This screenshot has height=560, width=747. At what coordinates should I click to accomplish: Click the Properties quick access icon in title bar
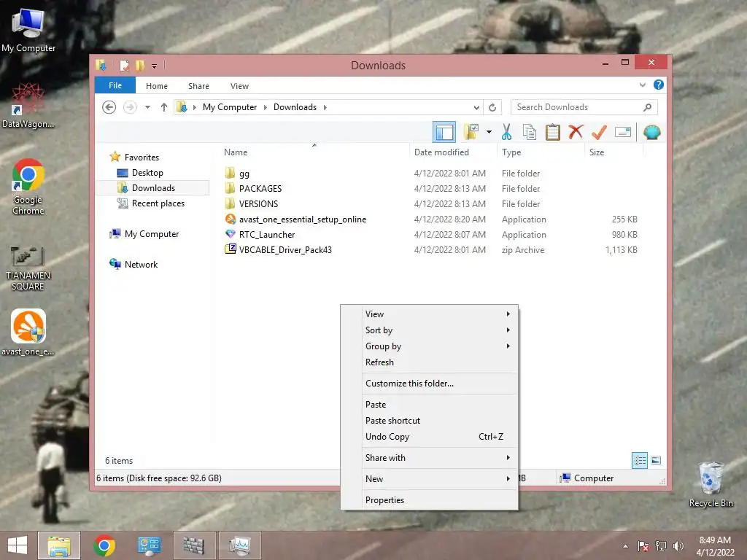tap(124, 65)
